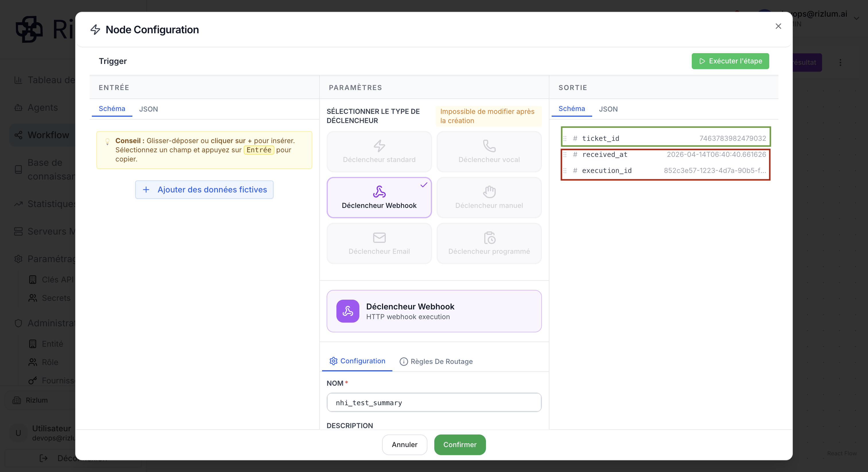Select the Déclencheur vocal trigger type
The height and width of the screenshot is (472, 868).
(x=489, y=151)
